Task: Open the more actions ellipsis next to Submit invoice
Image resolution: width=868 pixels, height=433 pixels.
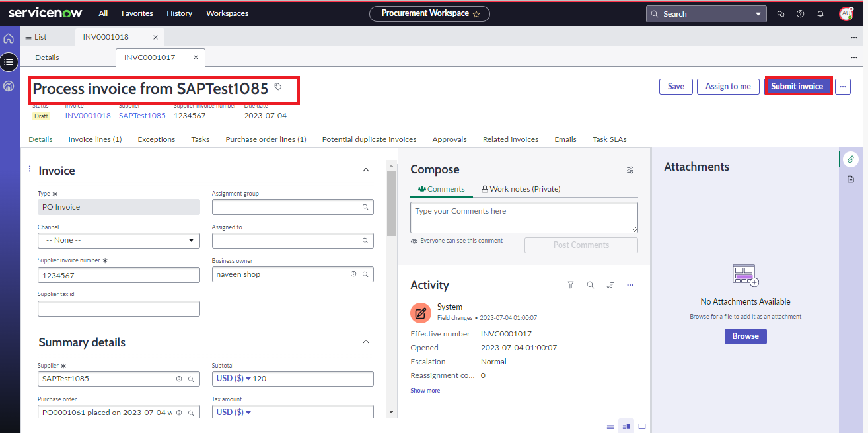Action: pyautogui.click(x=843, y=86)
